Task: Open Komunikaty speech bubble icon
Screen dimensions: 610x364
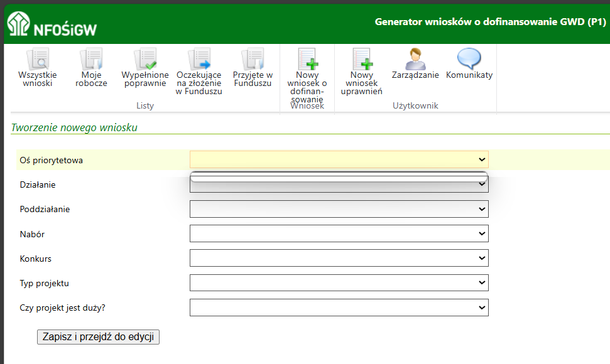Action: point(469,59)
